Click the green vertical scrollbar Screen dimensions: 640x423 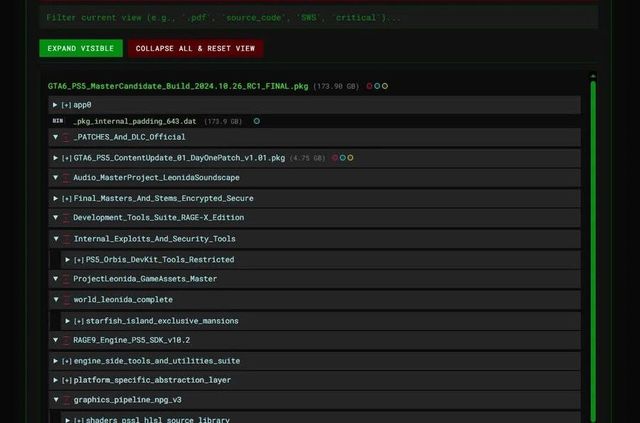point(593,250)
